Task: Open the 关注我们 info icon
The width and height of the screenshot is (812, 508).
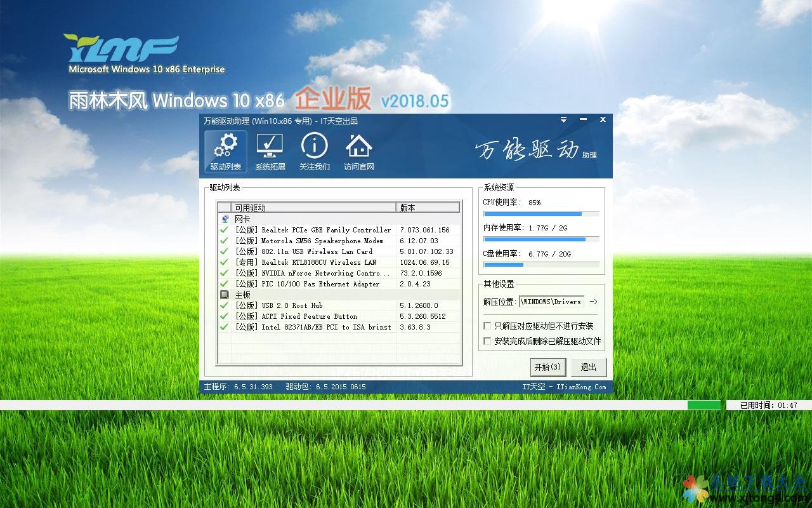Action: pos(315,152)
